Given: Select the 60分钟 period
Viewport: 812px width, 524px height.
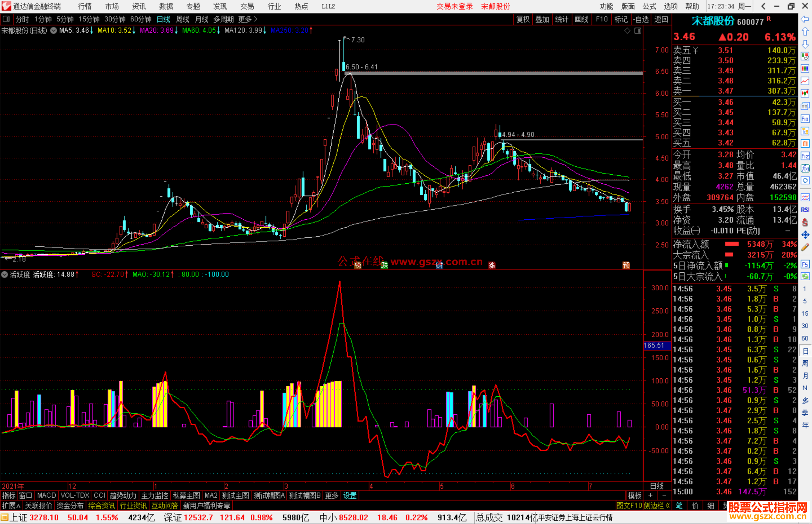Looking at the screenshot, I should 141,19.
